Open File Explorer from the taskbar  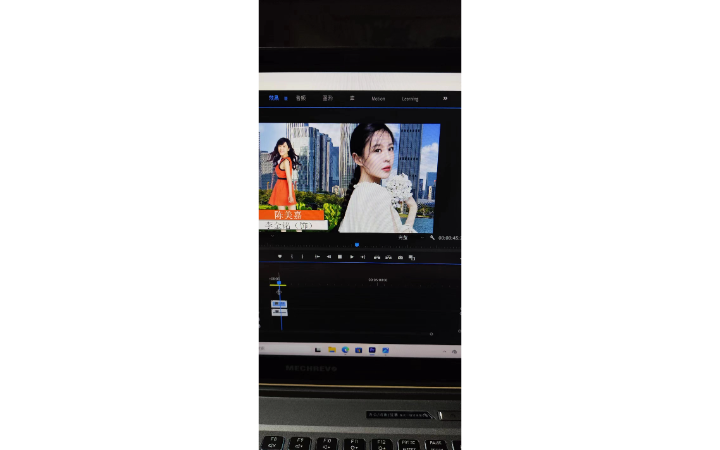click(332, 350)
